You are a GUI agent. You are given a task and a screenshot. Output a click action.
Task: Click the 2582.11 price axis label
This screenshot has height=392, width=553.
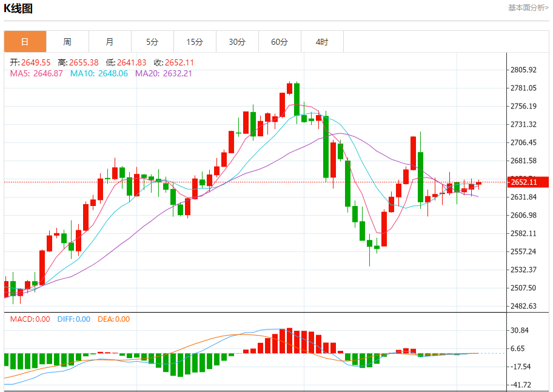click(523, 233)
